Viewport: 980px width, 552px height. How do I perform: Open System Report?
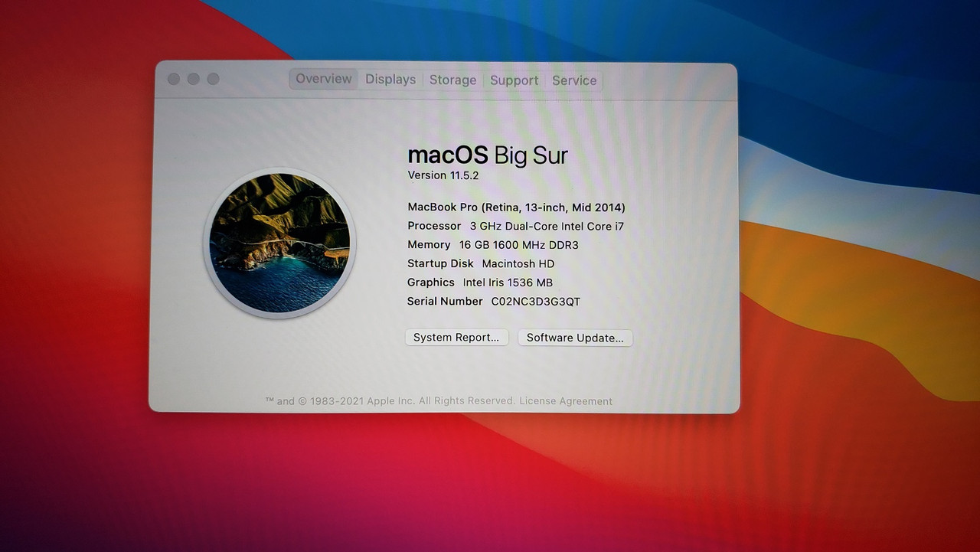pyautogui.click(x=456, y=338)
